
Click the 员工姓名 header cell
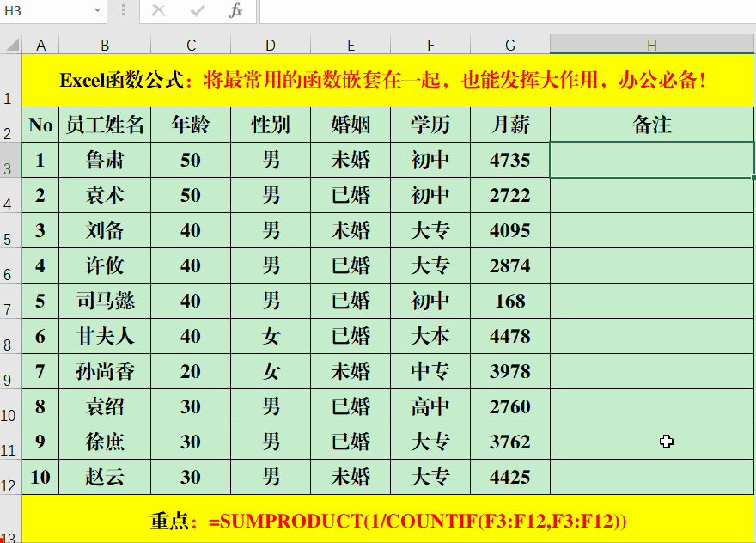click(x=105, y=125)
